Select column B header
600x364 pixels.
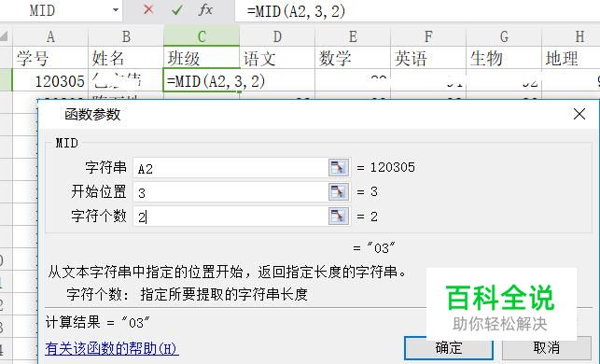(x=126, y=37)
